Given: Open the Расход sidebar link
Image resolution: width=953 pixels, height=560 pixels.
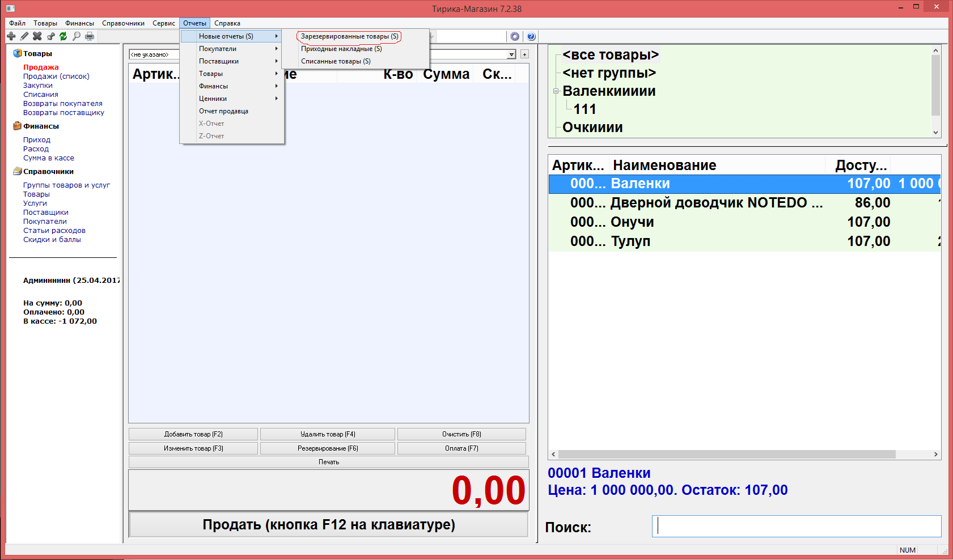Looking at the screenshot, I should click(x=36, y=149).
